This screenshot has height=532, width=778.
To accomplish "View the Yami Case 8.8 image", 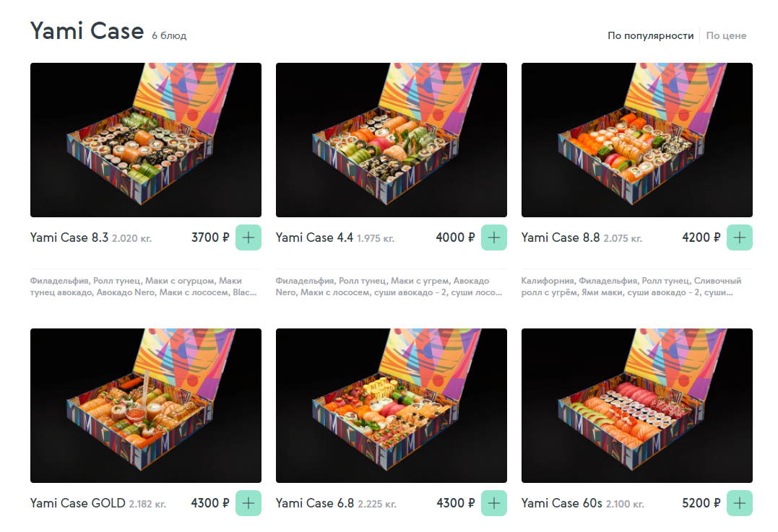I will (637, 140).
